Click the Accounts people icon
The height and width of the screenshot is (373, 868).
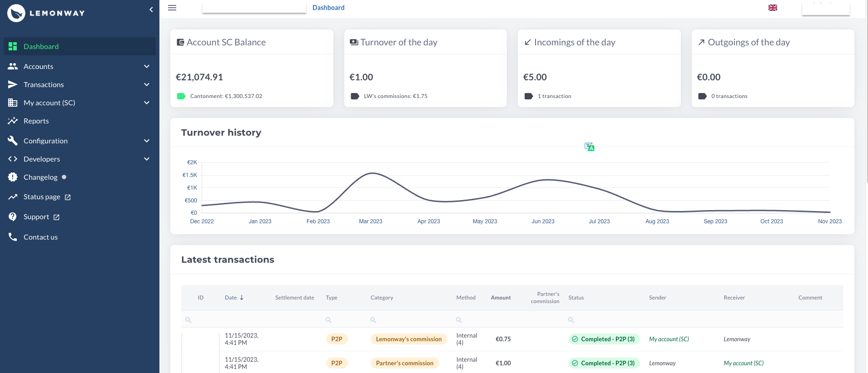[x=13, y=66]
